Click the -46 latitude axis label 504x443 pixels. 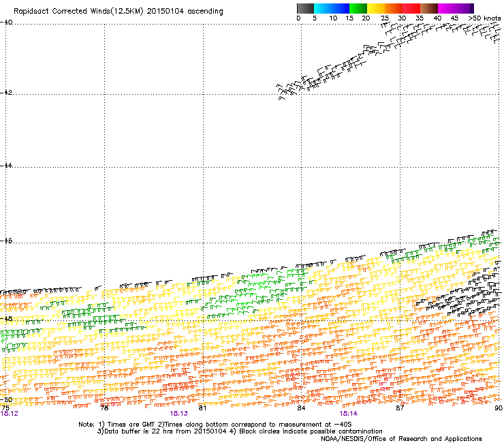(x=6, y=241)
